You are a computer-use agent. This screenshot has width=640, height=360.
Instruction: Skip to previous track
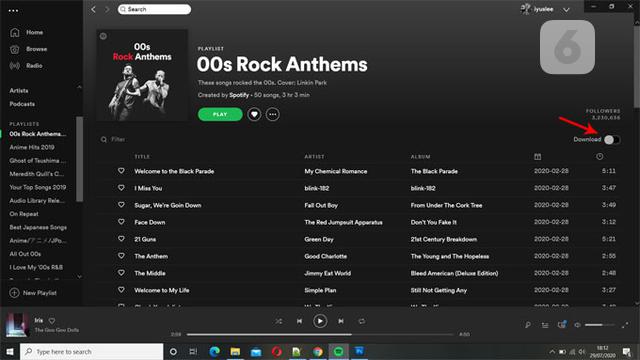[299, 321]
